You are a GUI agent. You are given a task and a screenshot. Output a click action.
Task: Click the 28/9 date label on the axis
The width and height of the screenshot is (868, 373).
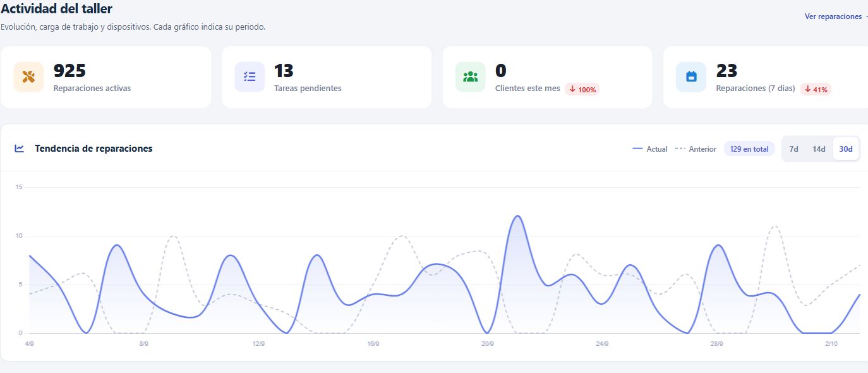point(716,344)
